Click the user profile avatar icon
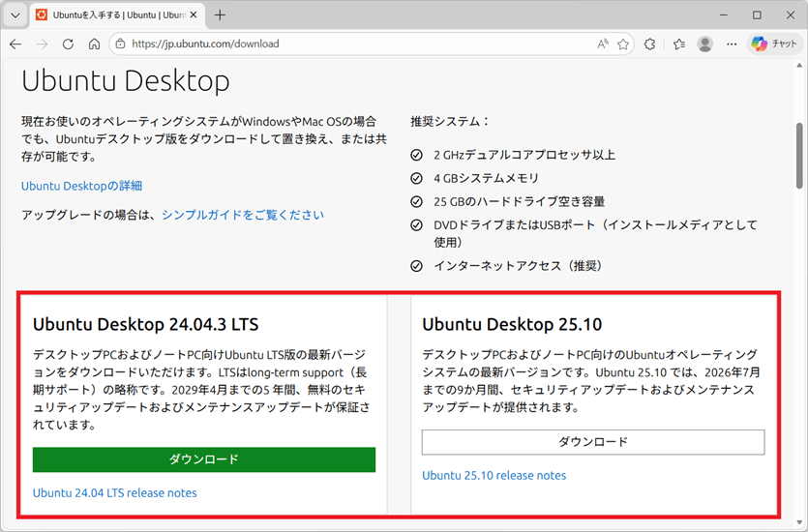The image size is (808, 532). click(x=705, y=44)
